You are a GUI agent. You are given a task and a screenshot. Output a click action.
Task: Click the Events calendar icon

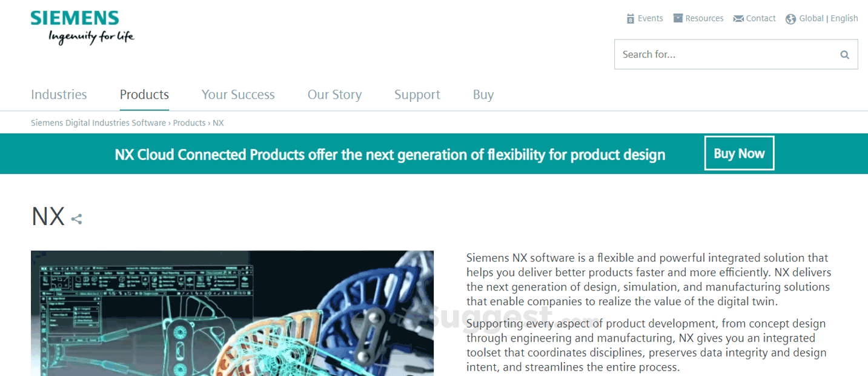click(630, 18)
